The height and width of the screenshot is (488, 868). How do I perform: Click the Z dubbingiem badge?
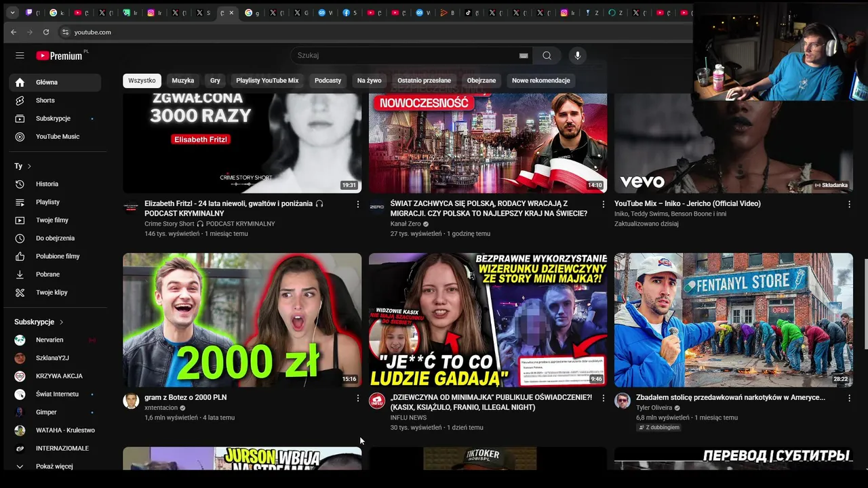point(658,428)
